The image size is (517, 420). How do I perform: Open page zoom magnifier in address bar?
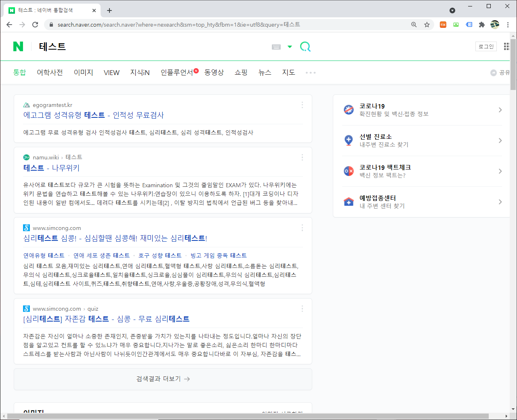414,25
